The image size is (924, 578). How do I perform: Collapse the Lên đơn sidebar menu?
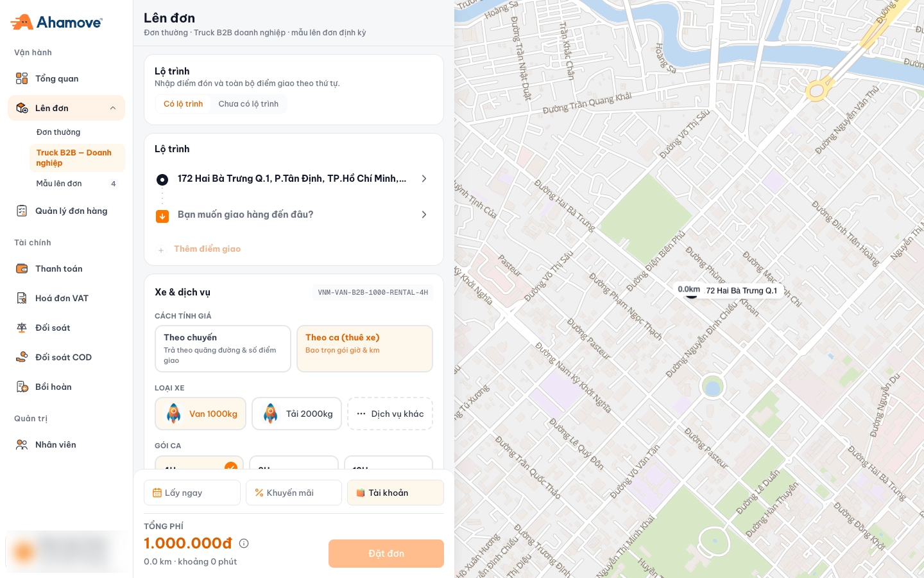[113, 108]
